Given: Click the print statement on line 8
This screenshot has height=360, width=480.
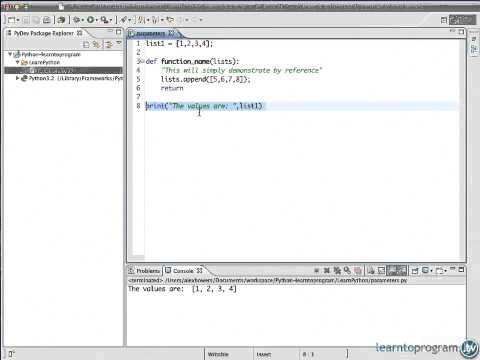Looking at the screenshot, I should 205,106.
